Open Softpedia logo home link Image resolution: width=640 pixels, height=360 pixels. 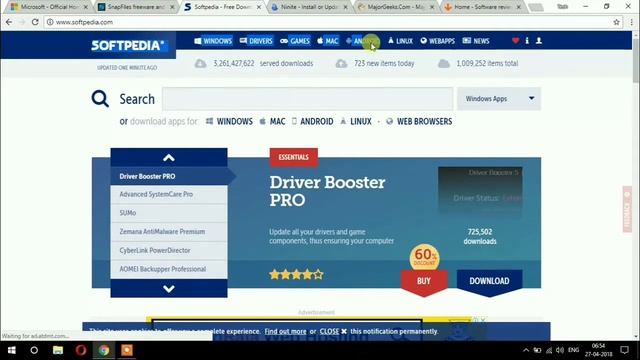[x=128, y=45]
